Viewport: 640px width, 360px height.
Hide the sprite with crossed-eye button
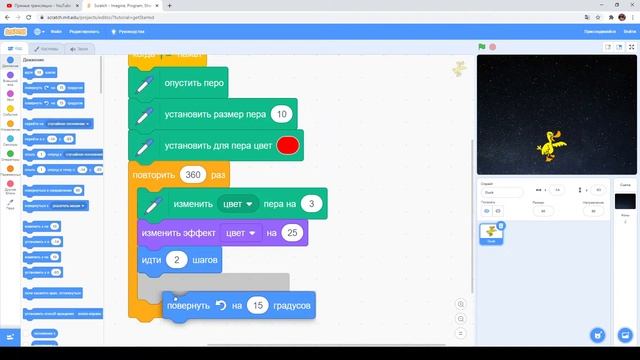point(498,211)
